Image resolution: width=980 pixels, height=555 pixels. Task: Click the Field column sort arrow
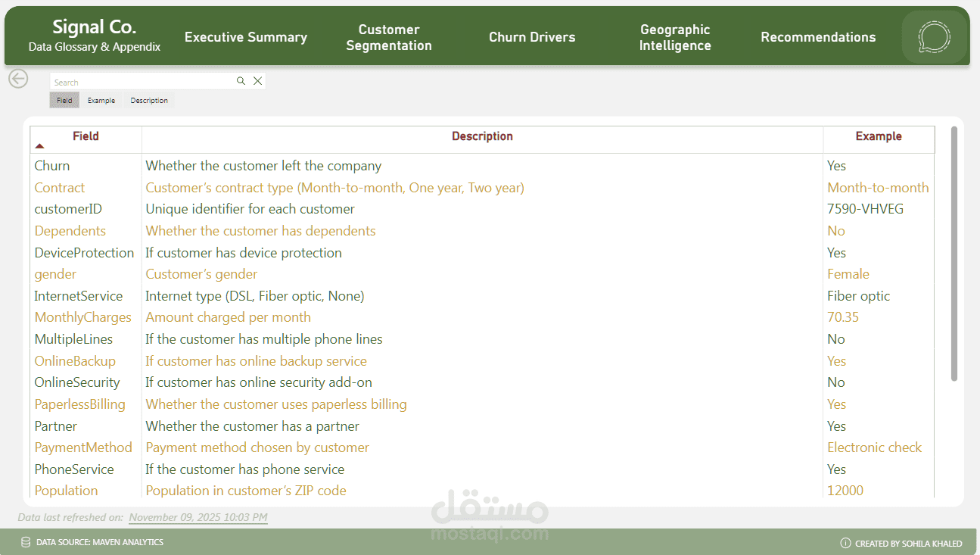click(39, 145)
